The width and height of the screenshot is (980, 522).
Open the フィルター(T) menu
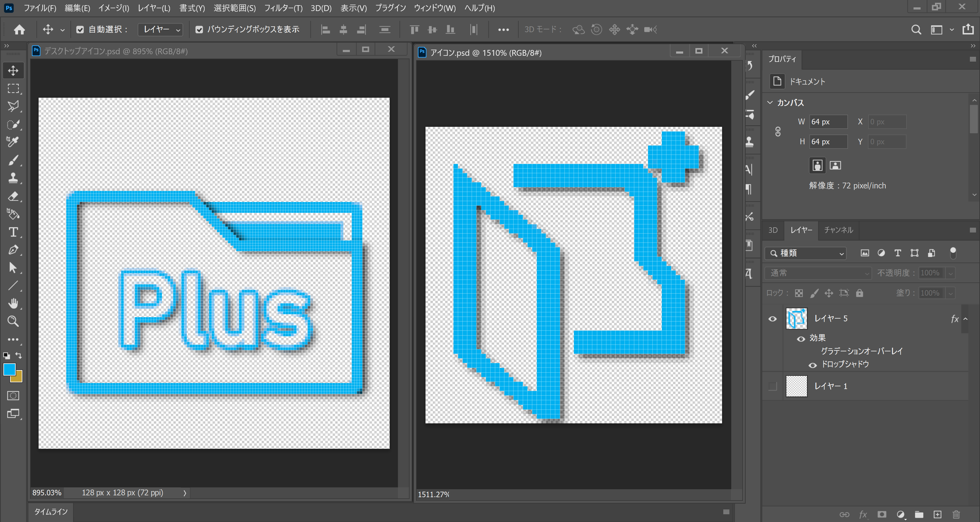coord(283,8)
